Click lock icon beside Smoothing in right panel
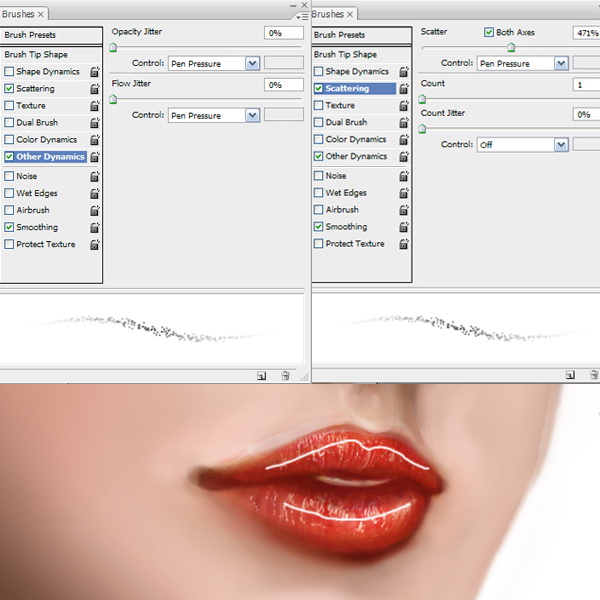This screenshot has height=600, width=600. pyautogui.click(x=404, y=227)
